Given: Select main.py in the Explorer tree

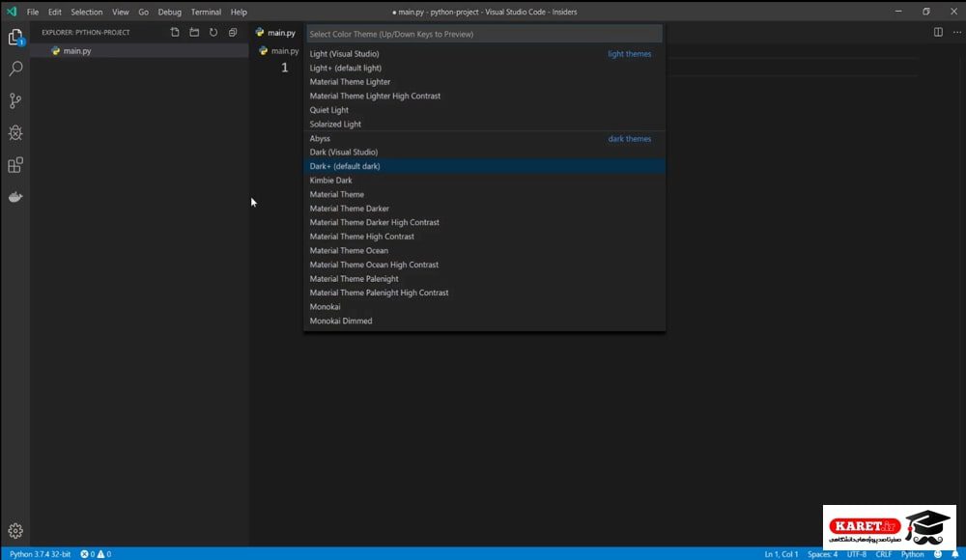Looking at the screenshot, I should (x=139, y=50).
